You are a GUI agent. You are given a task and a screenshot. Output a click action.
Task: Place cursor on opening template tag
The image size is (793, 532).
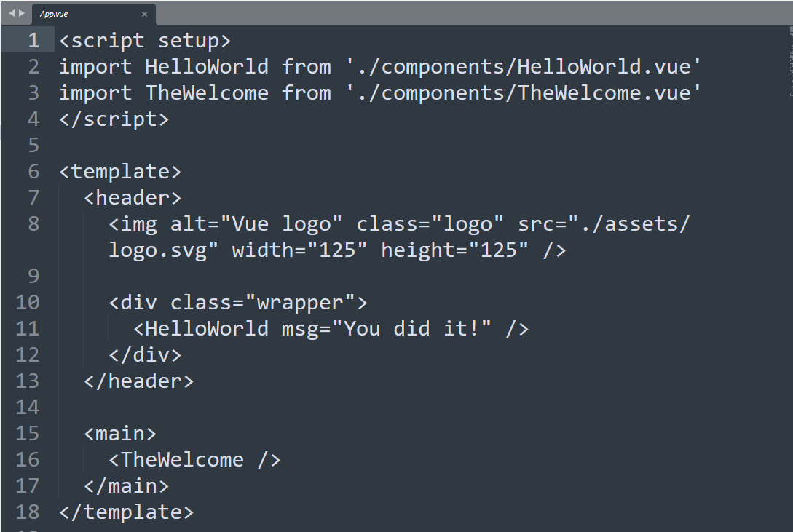(120, 171)
